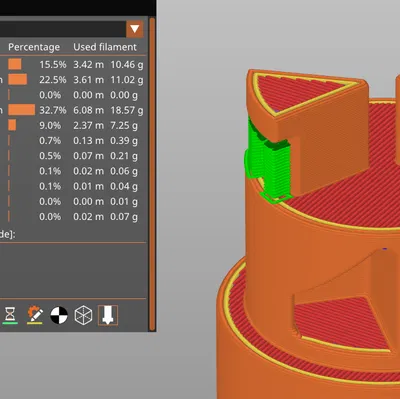Select the 11.02 g filament weight

127,80
